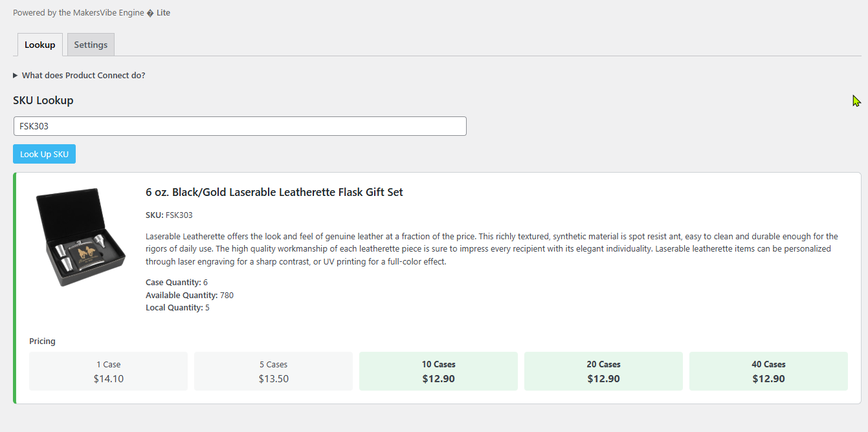Click the Available Quantity value 780

coord(227,296)
